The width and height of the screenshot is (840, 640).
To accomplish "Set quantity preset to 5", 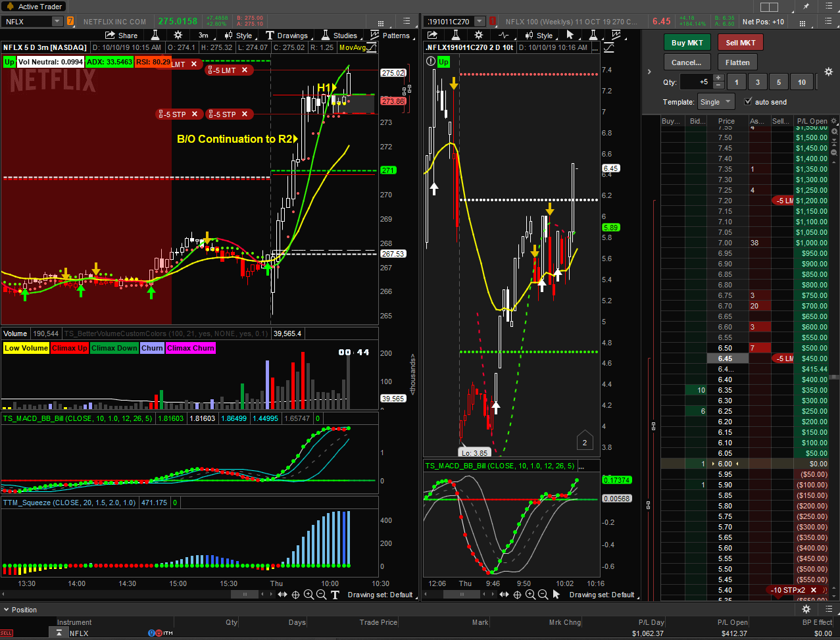I will tap(779, 82).
